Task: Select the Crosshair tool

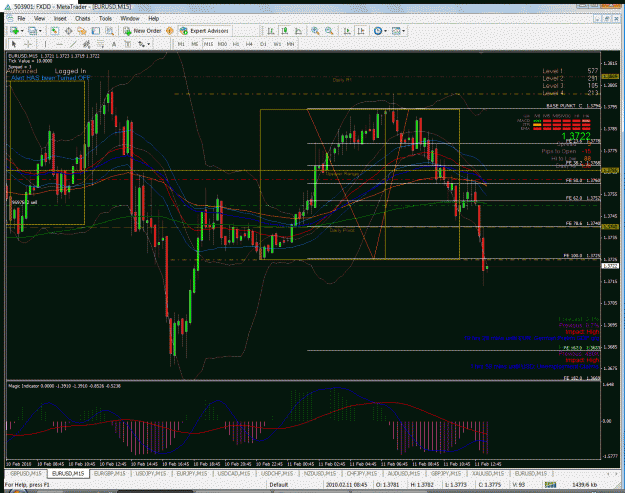Action: click(28, 44)
